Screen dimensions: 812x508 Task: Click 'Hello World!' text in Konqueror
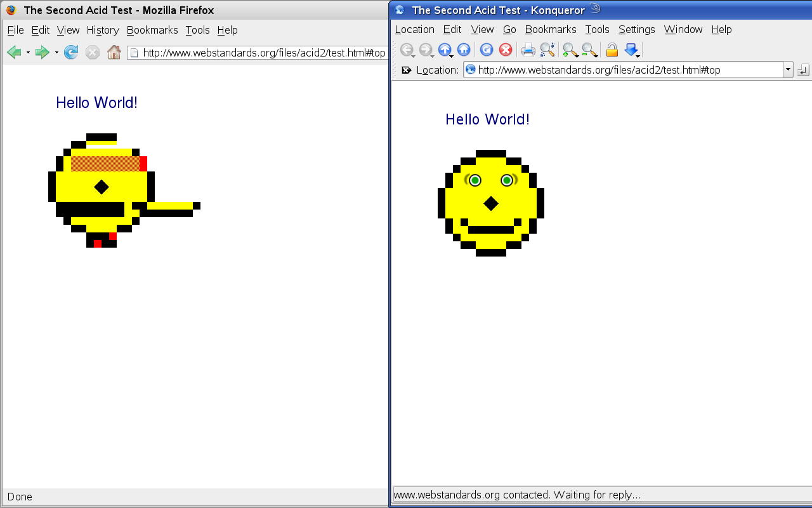487,119
